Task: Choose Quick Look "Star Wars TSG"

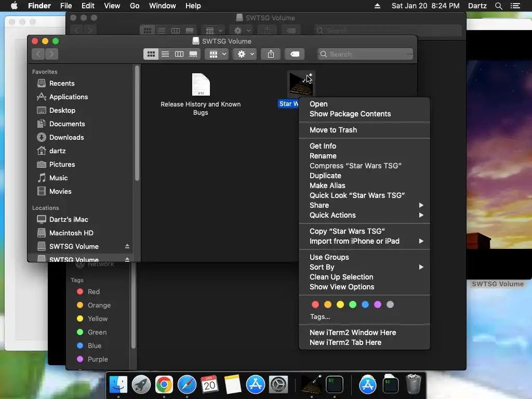Action: click(x=364, y=195)
